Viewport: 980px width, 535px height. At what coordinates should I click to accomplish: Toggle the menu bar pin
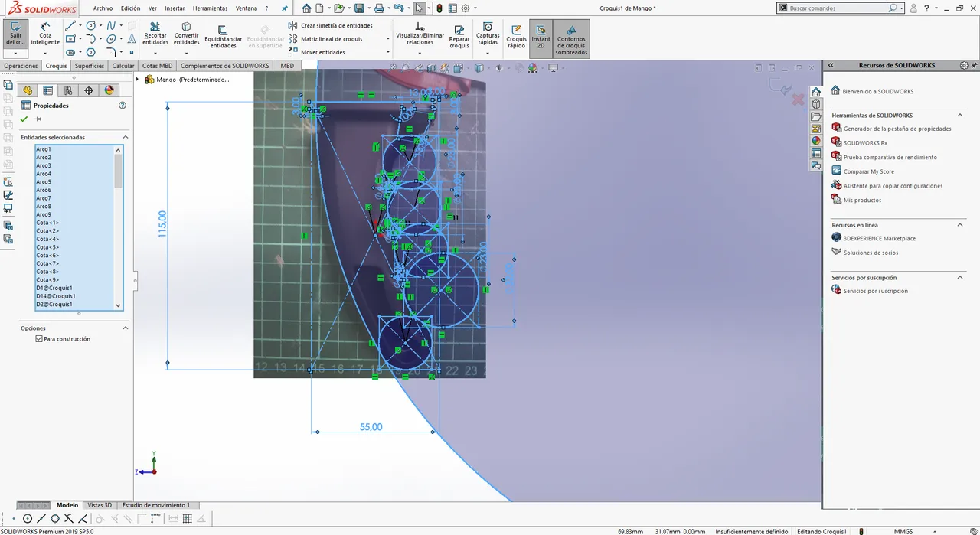coord(285,8)
